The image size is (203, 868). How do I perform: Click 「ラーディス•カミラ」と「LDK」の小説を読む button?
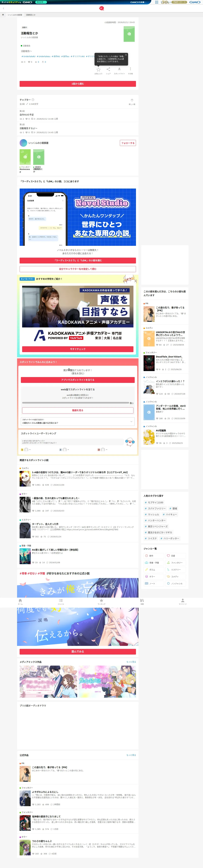pyautogui.click(x=78, y=260)
